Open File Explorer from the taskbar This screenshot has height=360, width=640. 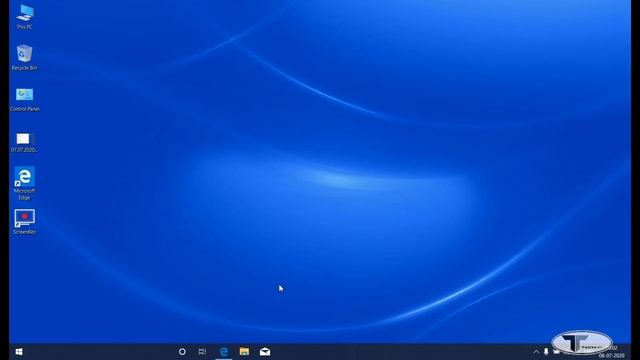[x=244, y=351]
